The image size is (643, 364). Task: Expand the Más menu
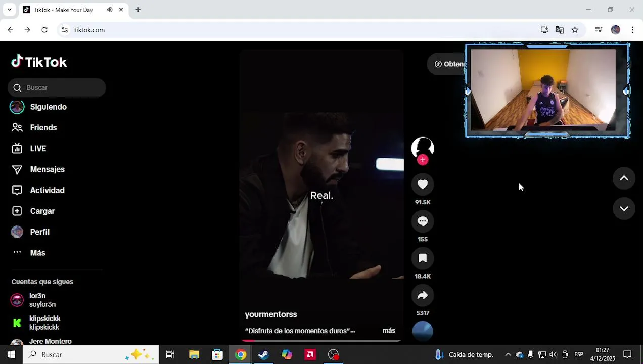(x=29, y=253)
